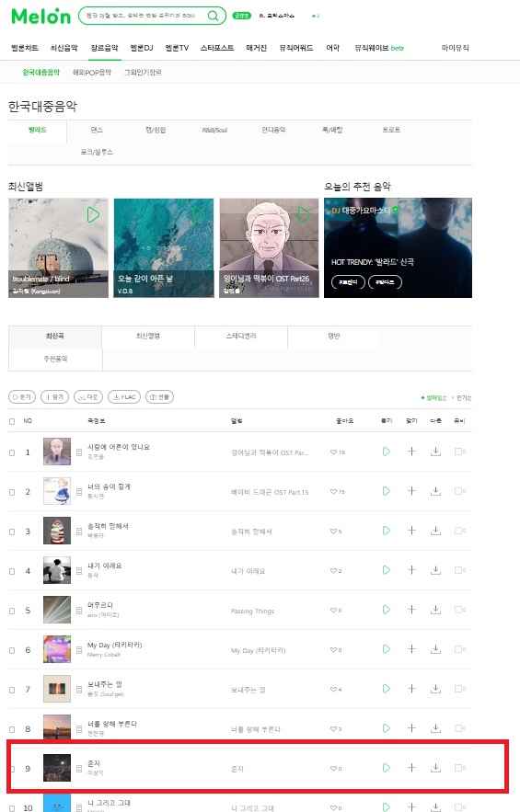520x812 pixels.
Task: Add song number 3 to playlist
Action: [x=411, y=531]
